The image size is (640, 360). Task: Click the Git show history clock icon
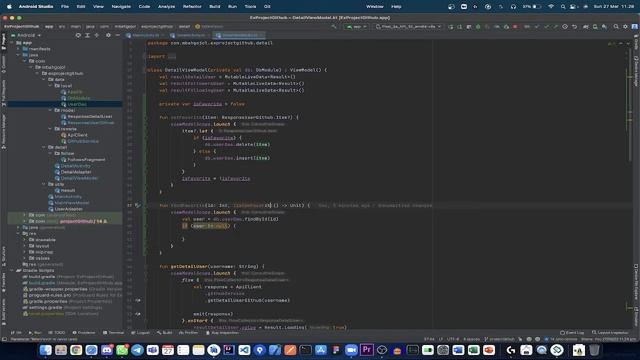(x=565, y=27)
